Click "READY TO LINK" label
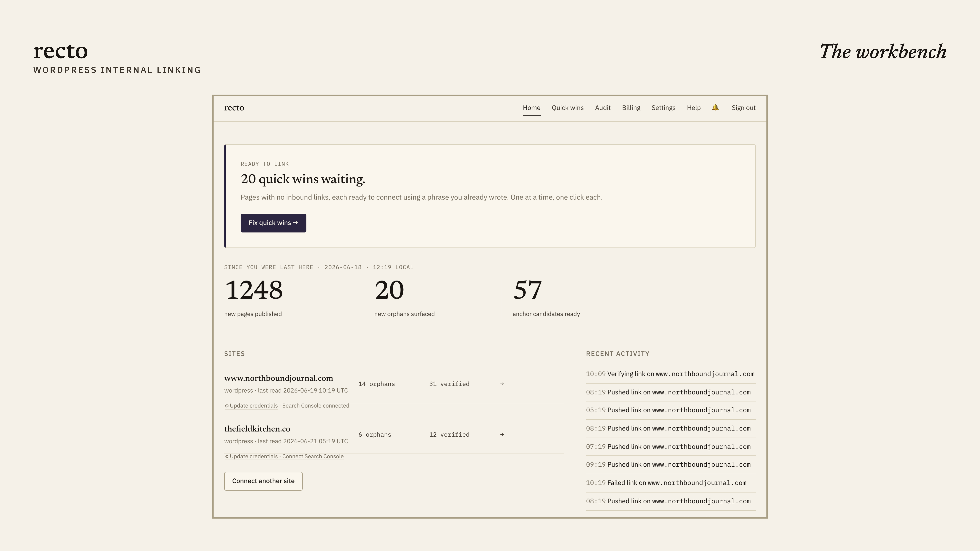This screenshot has width=980, height=551. 265,164
